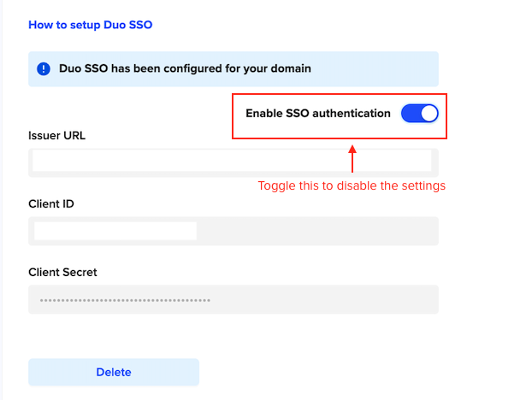Click the red 'Toggle this to disable' text
This screenshot has height=400, width=532.
pos(352,185)
